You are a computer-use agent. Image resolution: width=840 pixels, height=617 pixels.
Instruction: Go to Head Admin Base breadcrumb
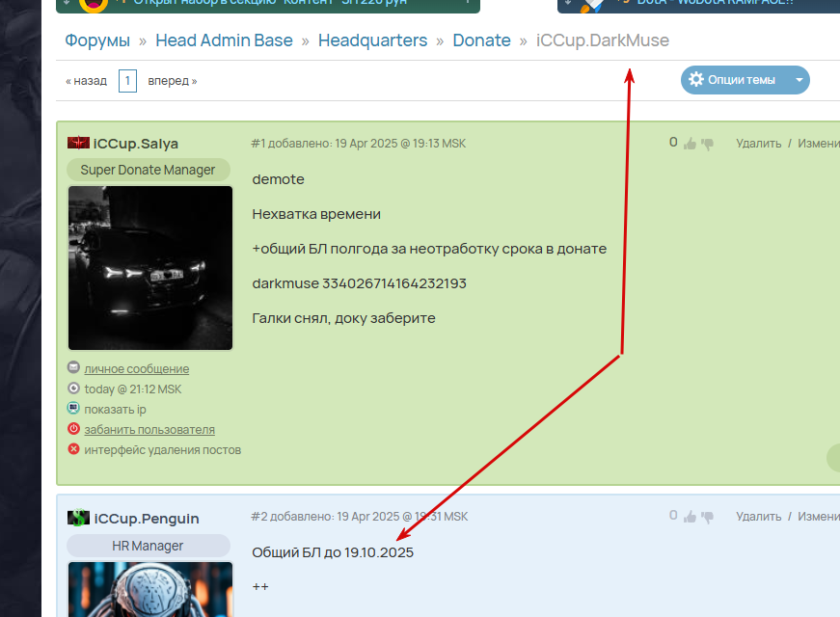[224, 40]
